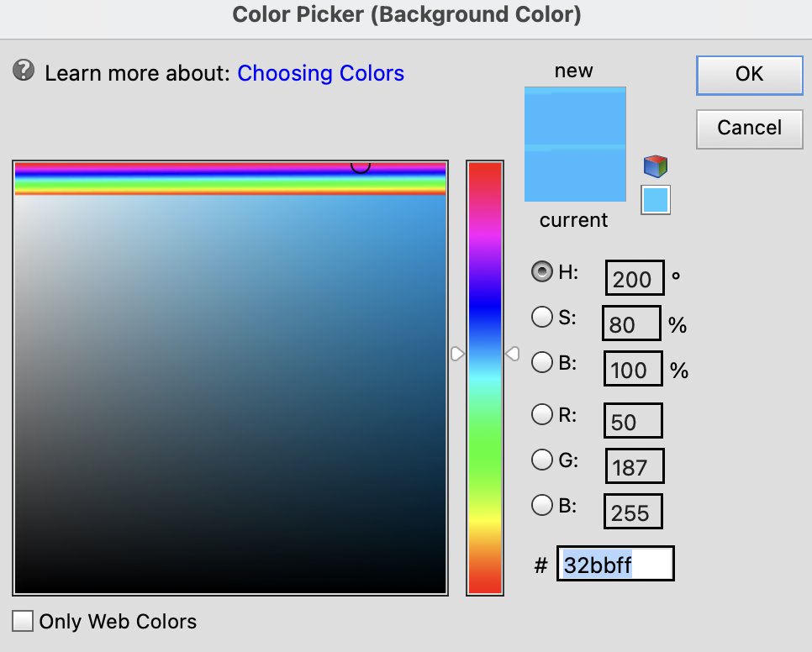Click the Hue degrees input field

tap(634, 278)
